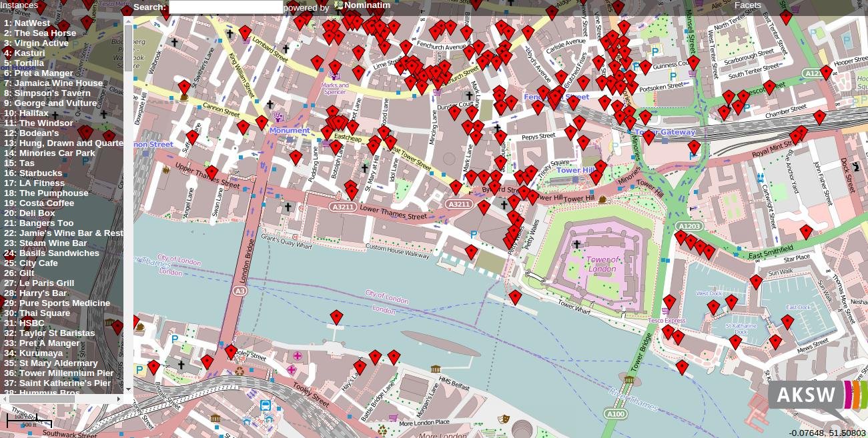Select '11: The Windsor' instance
The width and height of the screenshot is (868, 438).
pyautogui.click(x=39, y=123)
